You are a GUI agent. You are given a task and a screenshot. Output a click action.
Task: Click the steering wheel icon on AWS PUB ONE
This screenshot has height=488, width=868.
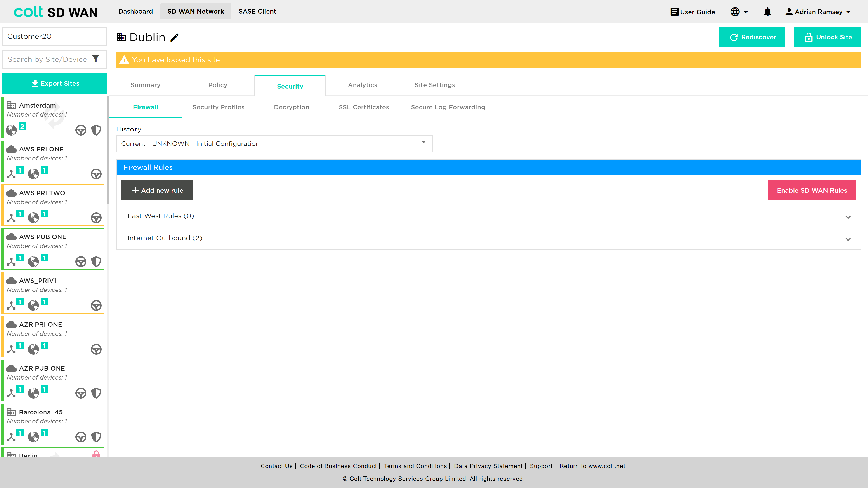[x=81, y=261]
